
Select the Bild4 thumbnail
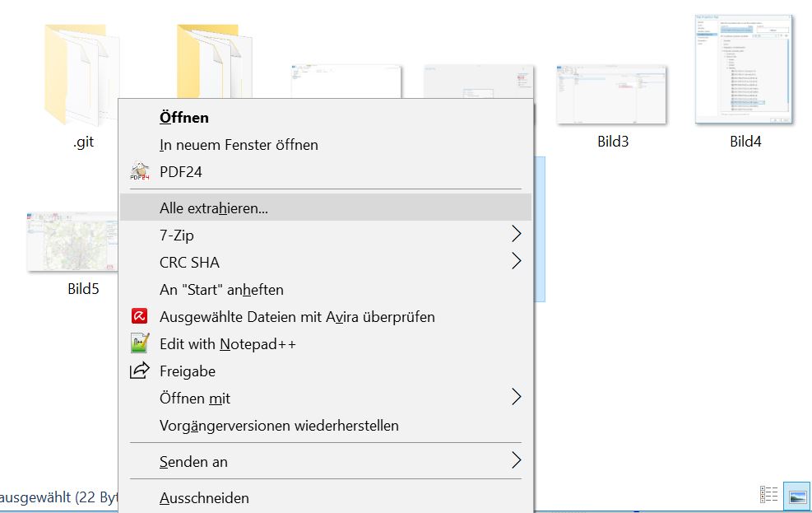tap(744, 70)
